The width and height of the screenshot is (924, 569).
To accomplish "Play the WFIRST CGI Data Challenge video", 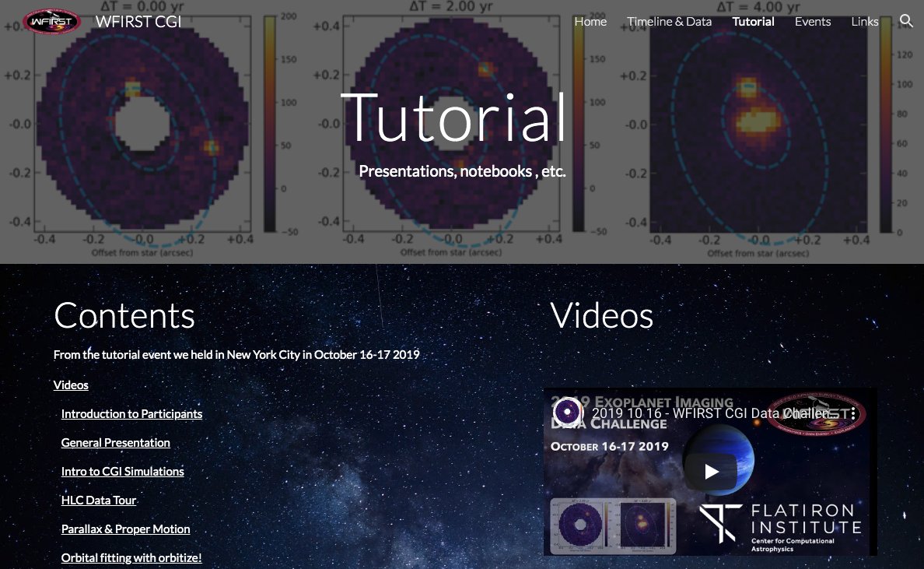I will pyautogui.click(x=711, y=471).
